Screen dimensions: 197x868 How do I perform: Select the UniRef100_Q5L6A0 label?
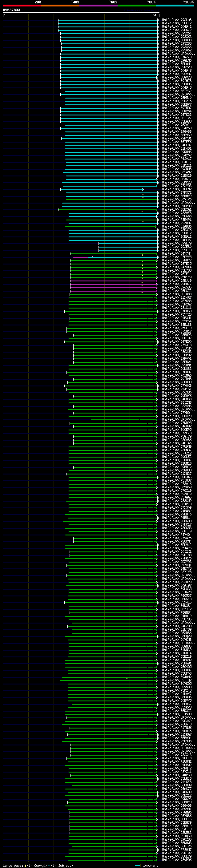tap(177, 216)
